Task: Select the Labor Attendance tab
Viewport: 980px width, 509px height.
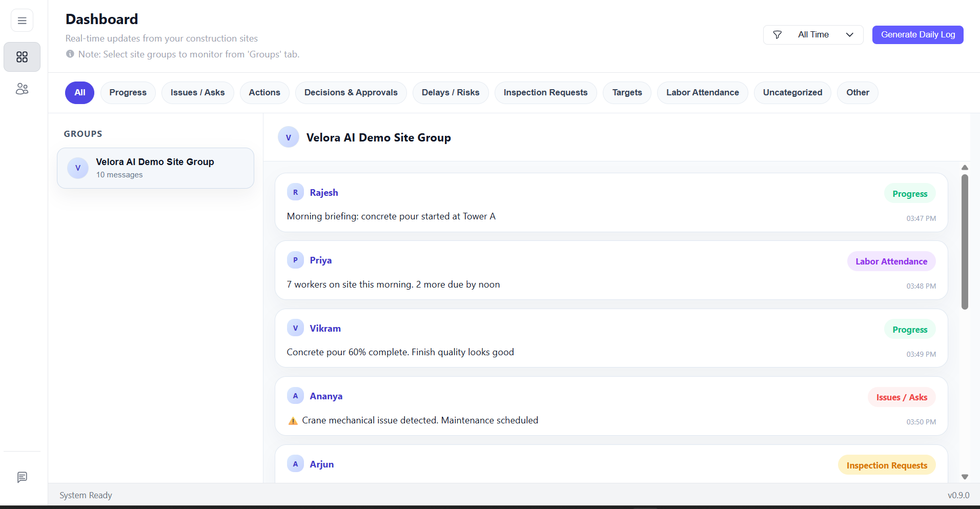Action: [x=702, y=93]
